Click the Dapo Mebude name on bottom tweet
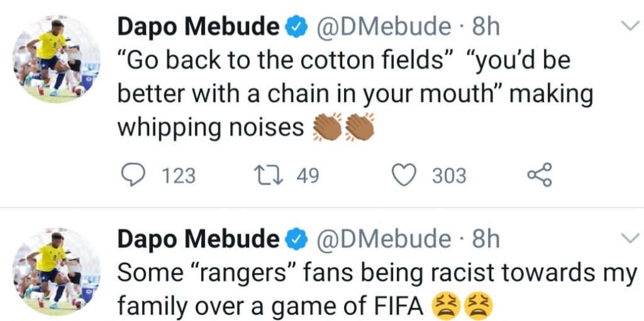The width and height of the screenshot is (644, 321). tap(199, 239)
